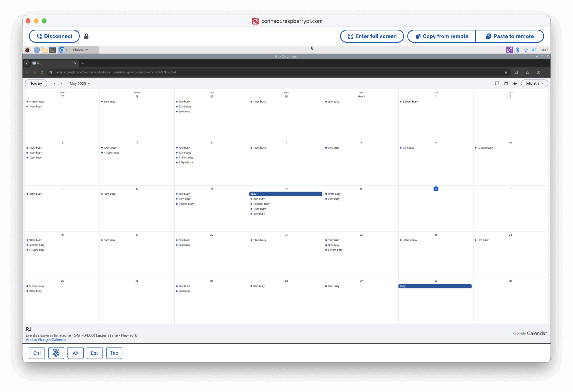Toggle the Ctrl modifier key

point(37,353)
